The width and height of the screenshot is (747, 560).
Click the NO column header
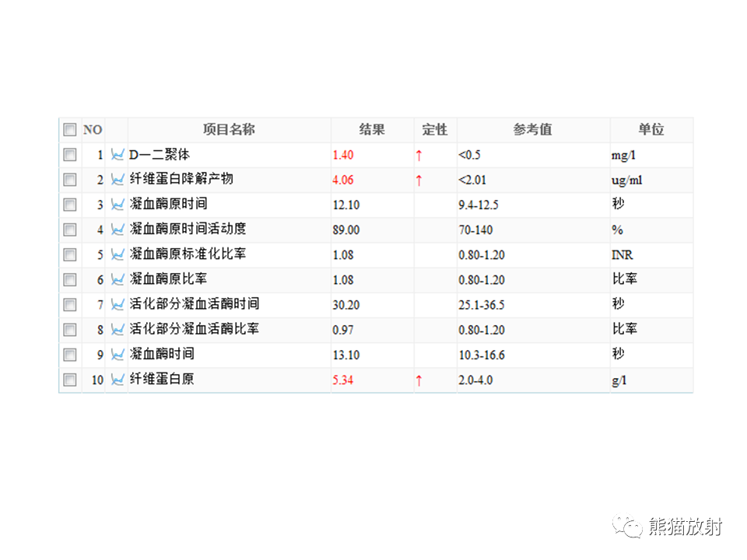93,130
